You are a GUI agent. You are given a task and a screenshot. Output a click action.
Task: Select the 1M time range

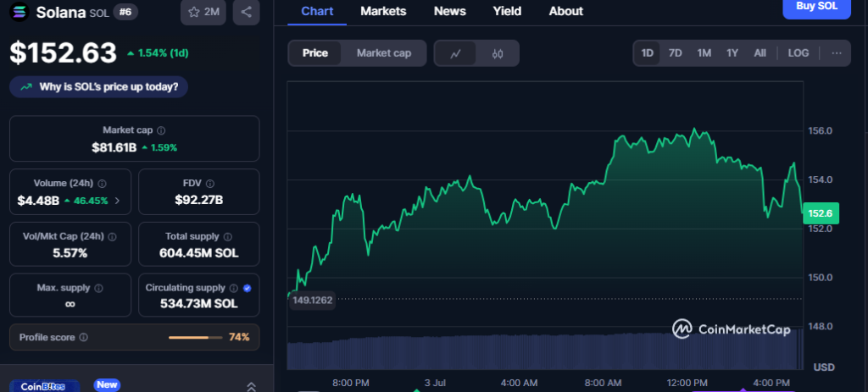coord(704,53)
